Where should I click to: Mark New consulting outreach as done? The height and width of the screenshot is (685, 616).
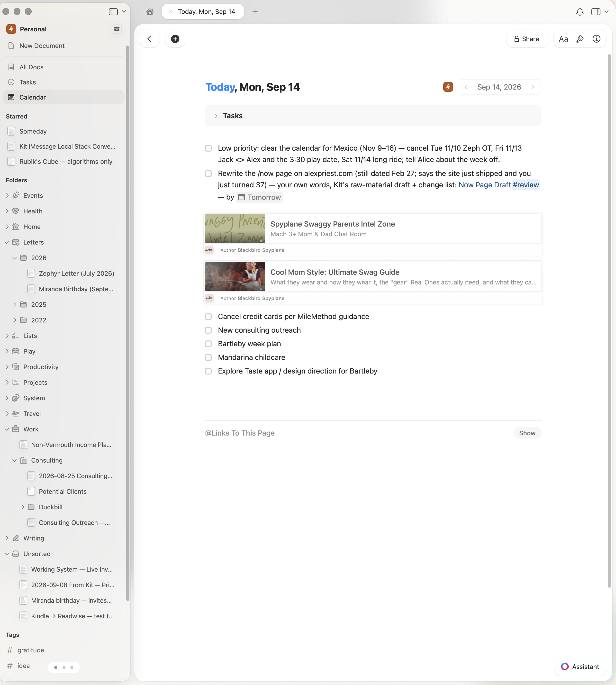point(208,330)
